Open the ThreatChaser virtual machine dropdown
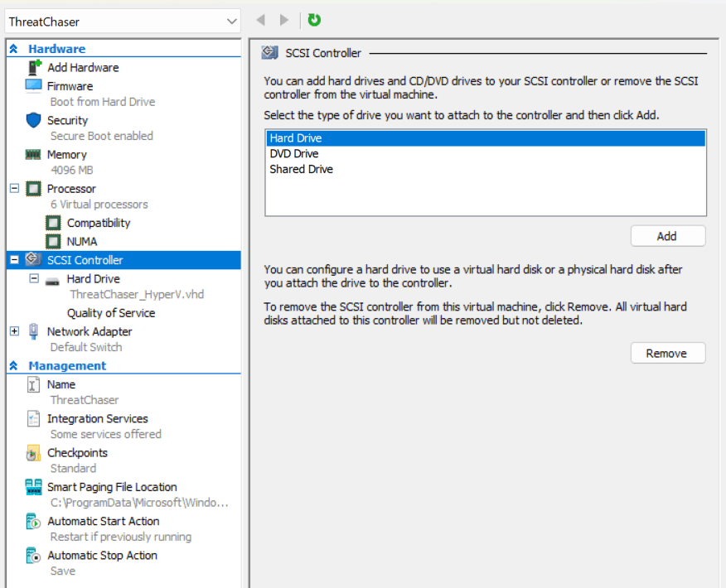 point(230,22)
